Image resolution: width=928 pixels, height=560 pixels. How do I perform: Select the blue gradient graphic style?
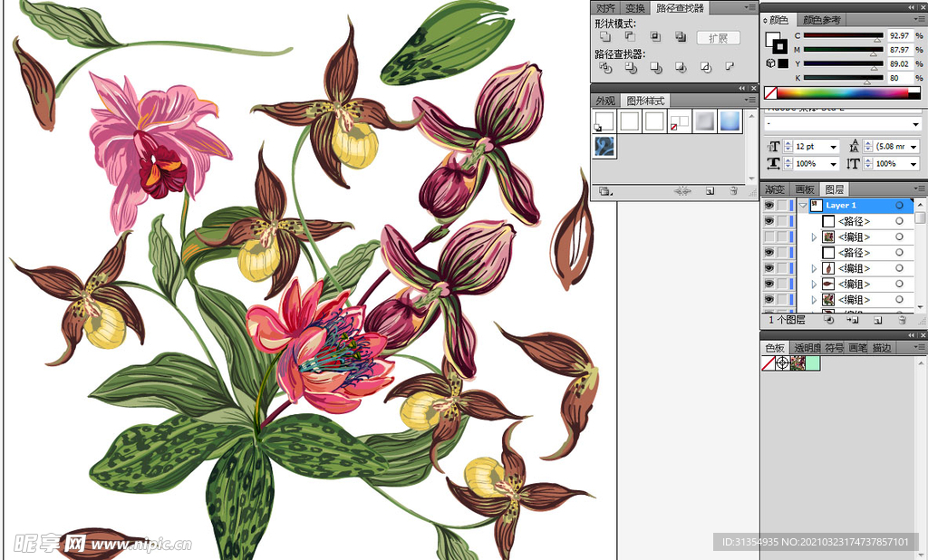[730, 121]
